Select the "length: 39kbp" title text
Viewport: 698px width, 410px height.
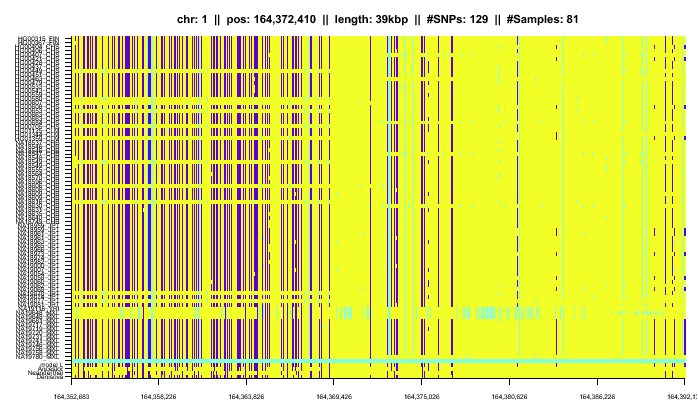point(371,20)
